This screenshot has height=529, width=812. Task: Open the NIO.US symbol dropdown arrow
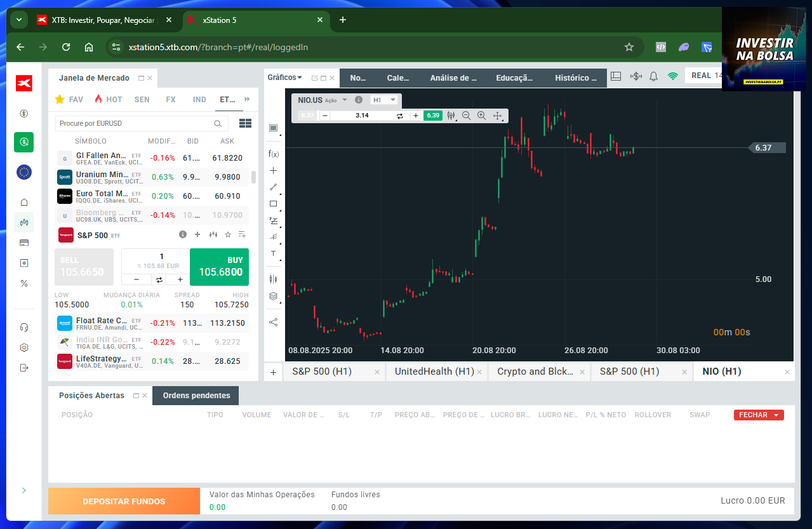pyautogui.click(x=345, y=100)
